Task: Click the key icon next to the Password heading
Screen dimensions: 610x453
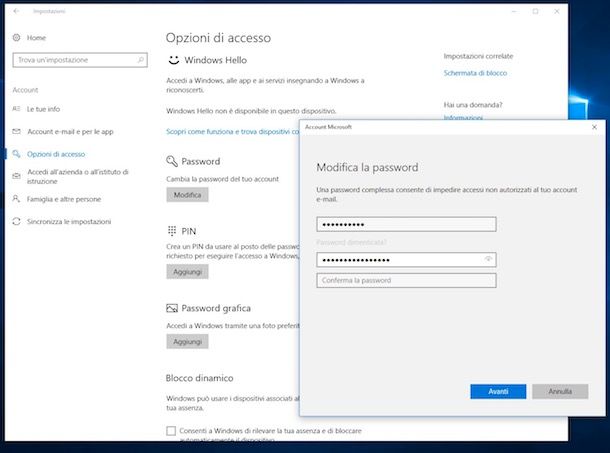Action: tap(172, 161)
